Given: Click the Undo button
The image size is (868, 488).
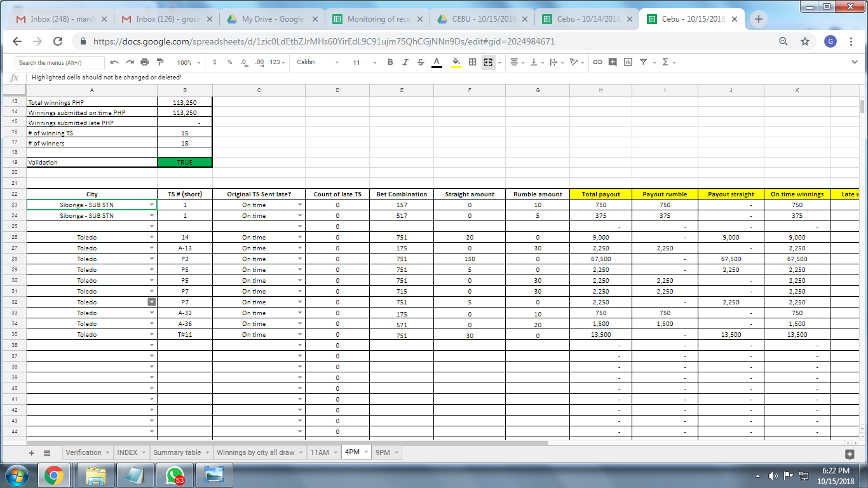Looking at the screenshot, I should 114,62.
